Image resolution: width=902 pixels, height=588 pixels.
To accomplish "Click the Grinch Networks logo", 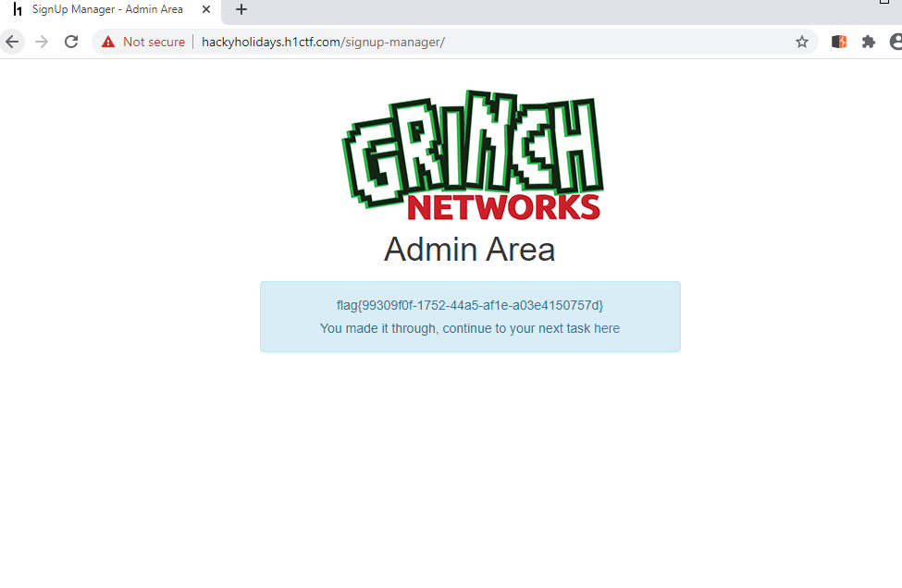I will (472, 155).
